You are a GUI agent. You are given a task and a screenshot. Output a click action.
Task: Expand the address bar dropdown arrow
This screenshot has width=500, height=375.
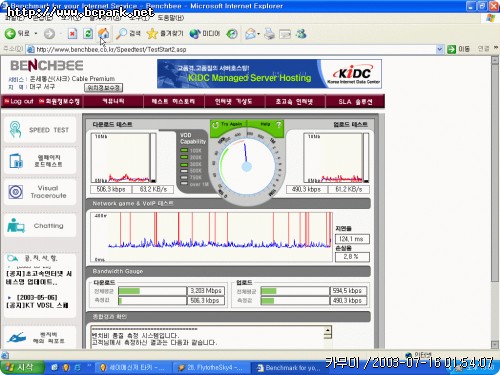pos(440,49)
